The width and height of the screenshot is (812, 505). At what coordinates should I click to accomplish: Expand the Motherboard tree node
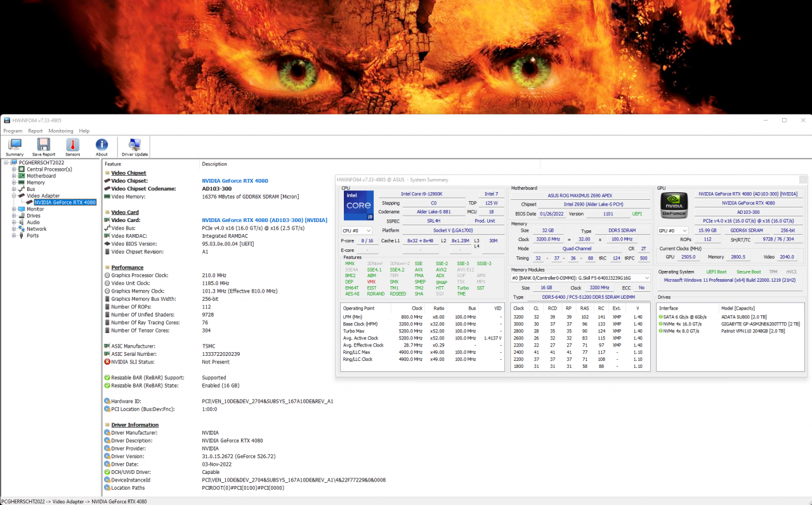(x=14, y=176)
